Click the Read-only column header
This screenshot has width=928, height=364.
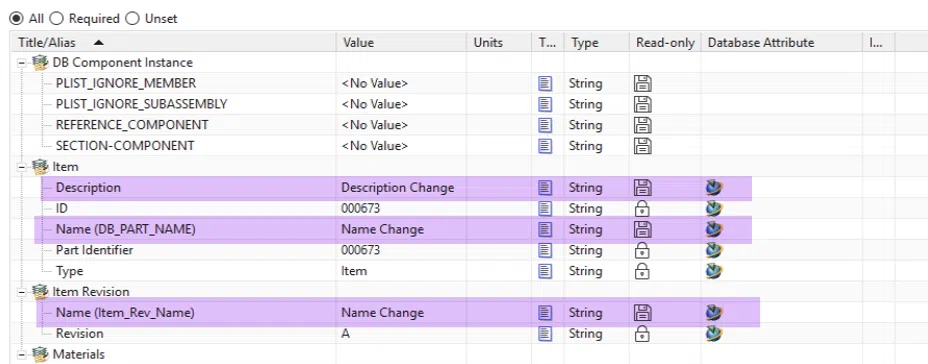665,43
